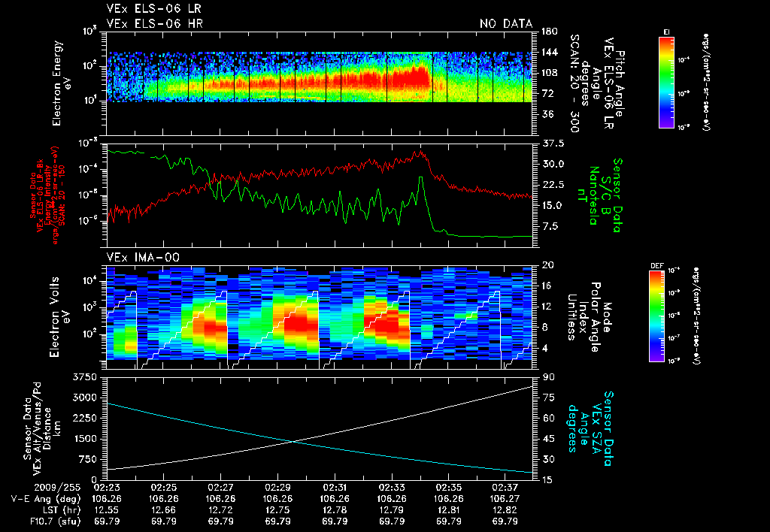This screenshot has height=532, width=770.
Task: Select the 'VEx ELS-06 LR' title line
Action: [x=153, y=8]
